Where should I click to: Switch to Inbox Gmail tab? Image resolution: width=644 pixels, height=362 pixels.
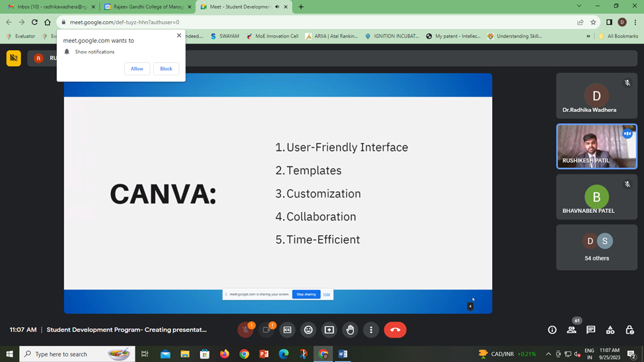(52, 7)
